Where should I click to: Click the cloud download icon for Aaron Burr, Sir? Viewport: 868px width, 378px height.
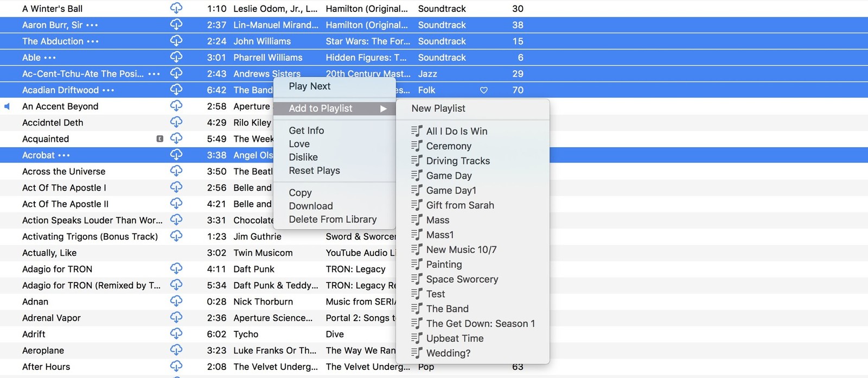176,24
